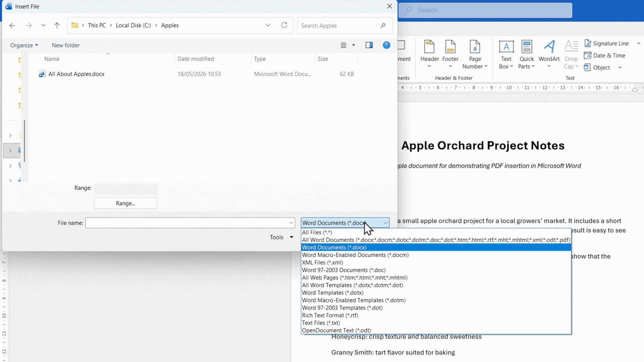The width and height of the screenshot is (644, 362).
Task: Open the Organize menu
Action: point(24,45)
